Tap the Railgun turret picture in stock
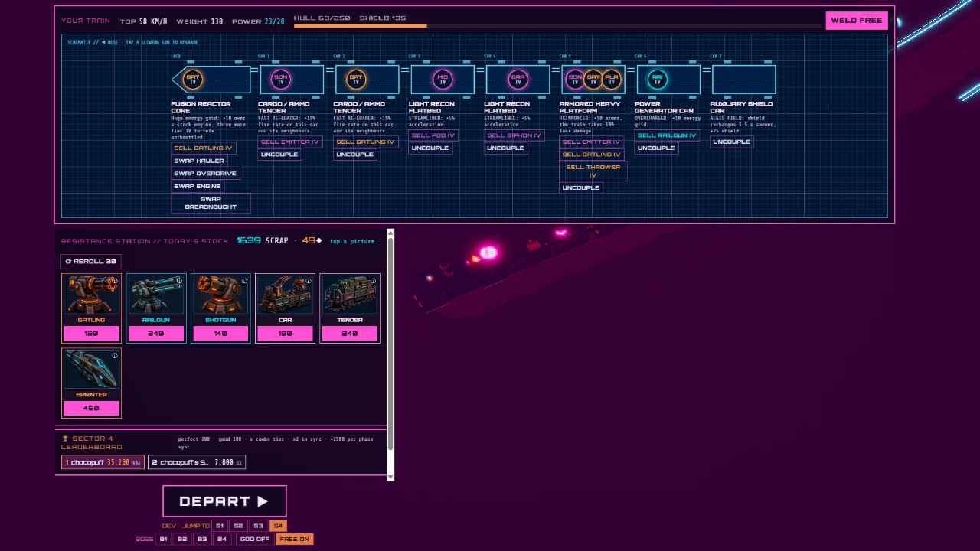Image resolution: width=980 pixels, height=551 pixels. coord(155,295)
